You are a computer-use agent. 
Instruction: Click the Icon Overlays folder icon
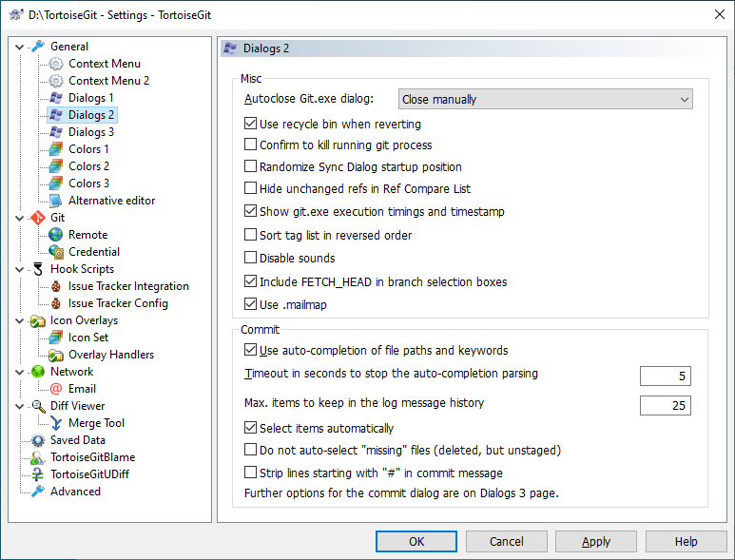(x=38, y=320)
